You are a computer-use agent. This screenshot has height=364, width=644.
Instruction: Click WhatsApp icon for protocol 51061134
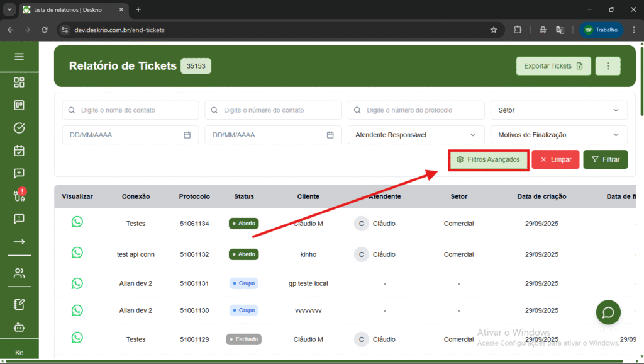coord(77,222)
